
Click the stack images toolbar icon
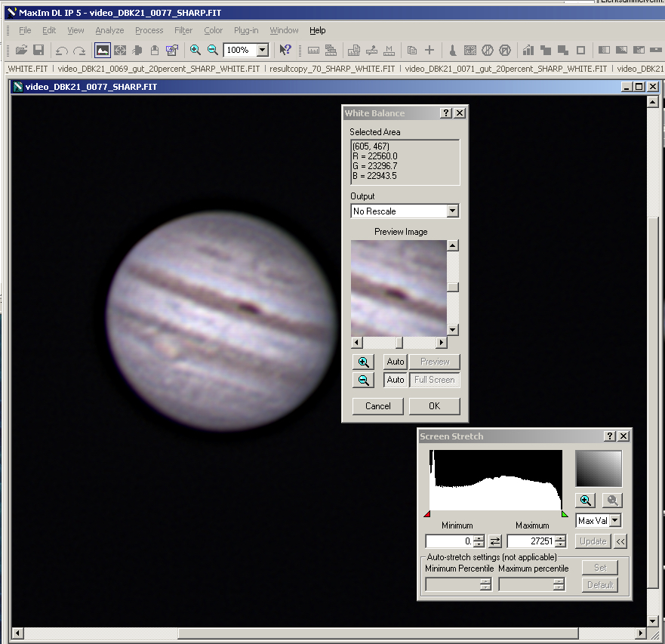click(x=331, y=50)
